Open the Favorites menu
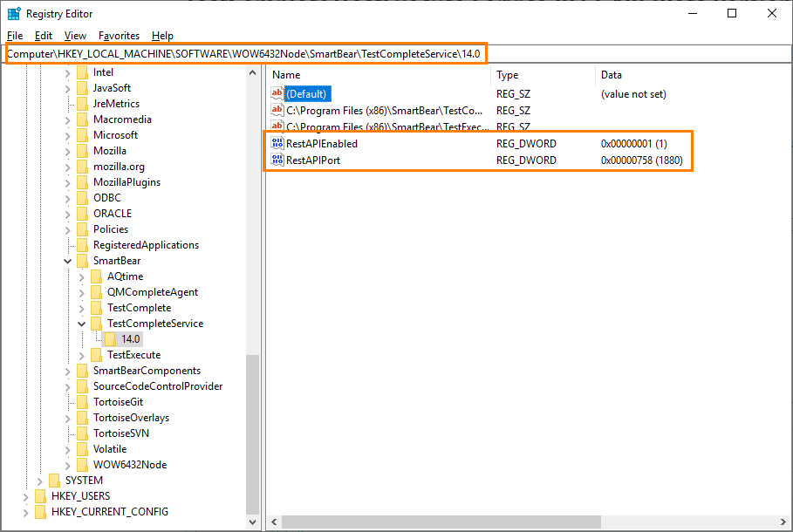 119,36
